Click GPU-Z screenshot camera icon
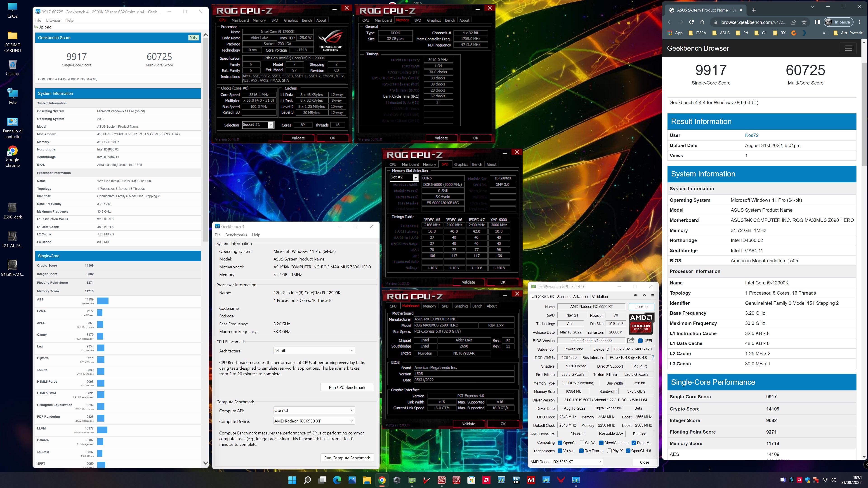The height and width of the screenshot is (488, 868). pos(635,295)
